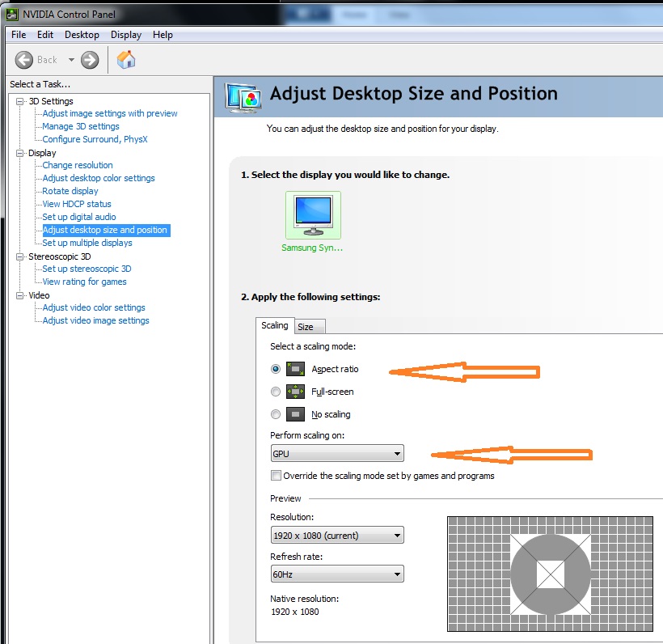Click the scaling preview test pattern
Image resolution: width=663 pixels, height=644 pixels.
[551, 574]
